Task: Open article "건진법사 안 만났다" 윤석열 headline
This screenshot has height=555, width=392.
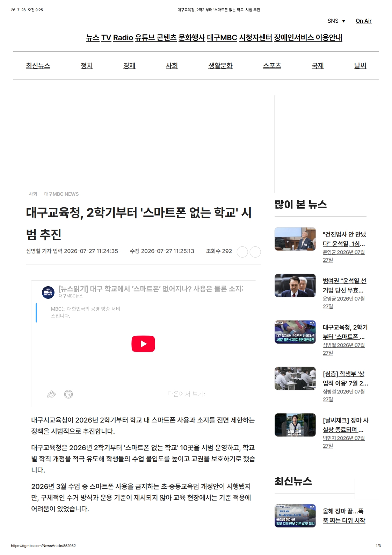Action: [x=344, y=239]
